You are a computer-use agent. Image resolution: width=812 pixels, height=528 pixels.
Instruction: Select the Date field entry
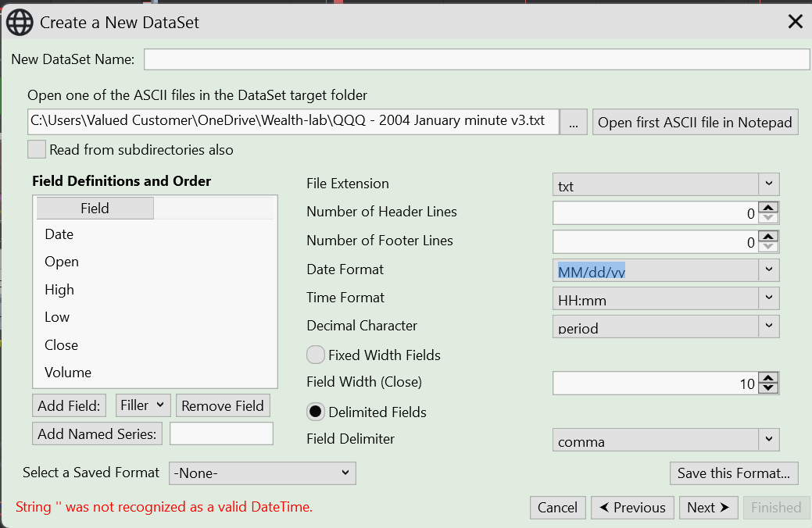[x=59, y=234]
